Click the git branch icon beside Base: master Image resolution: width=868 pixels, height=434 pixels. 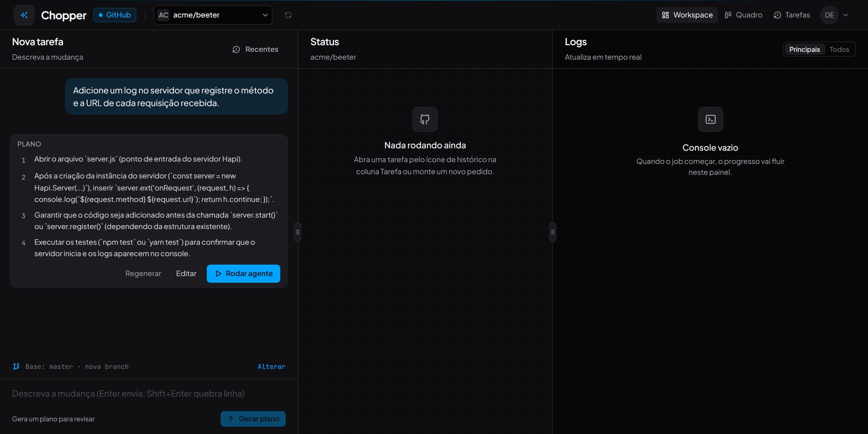point(16,366)
